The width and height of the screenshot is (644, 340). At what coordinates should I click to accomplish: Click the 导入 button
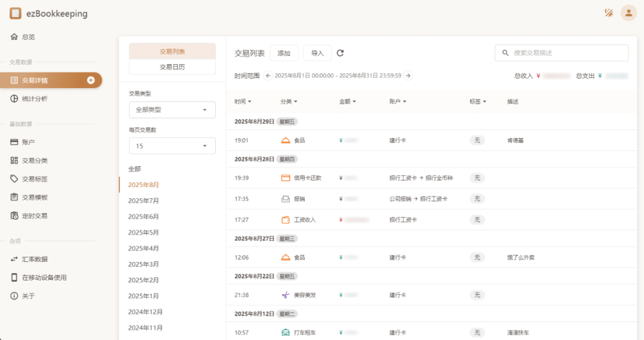pyautogui.click(x=317, y=53)
